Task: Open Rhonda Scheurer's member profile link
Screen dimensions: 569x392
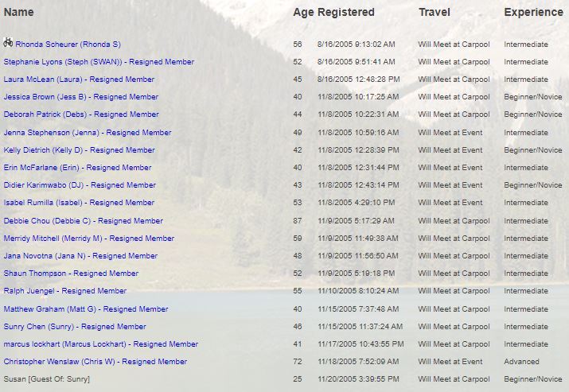Action: click(68, 45)
